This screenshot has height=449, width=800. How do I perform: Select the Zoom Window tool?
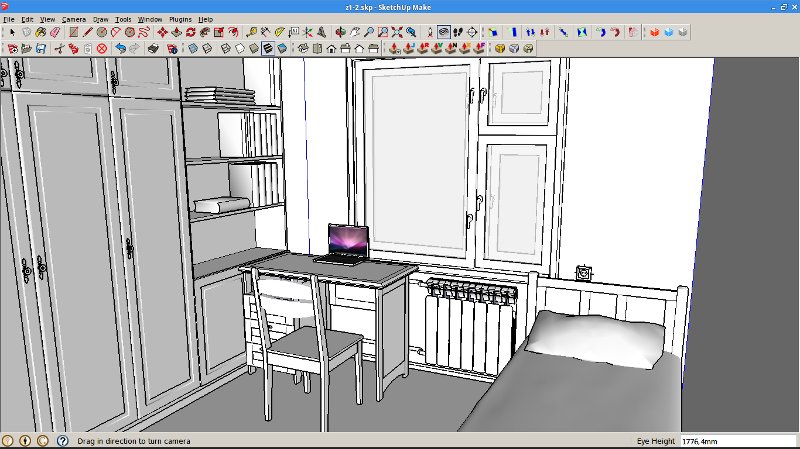(383, 32)
